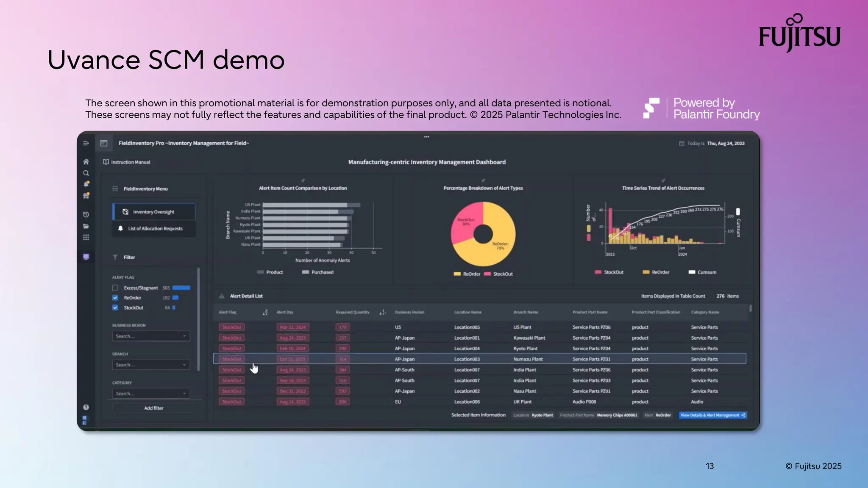Screen dimensions: 868x488
Task: Select Inventory Oversight menu item
Action: 154,212
